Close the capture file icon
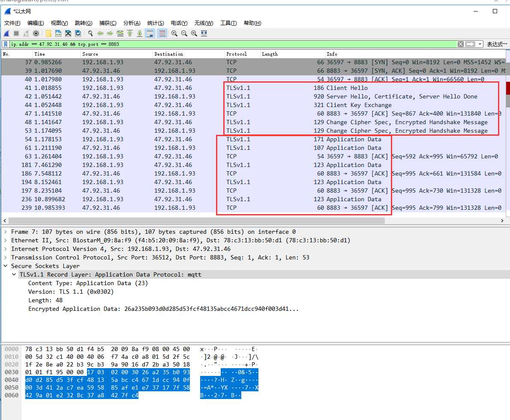This screenshot has width=510, height=420. pyautogui.click(x=68, y=33)
